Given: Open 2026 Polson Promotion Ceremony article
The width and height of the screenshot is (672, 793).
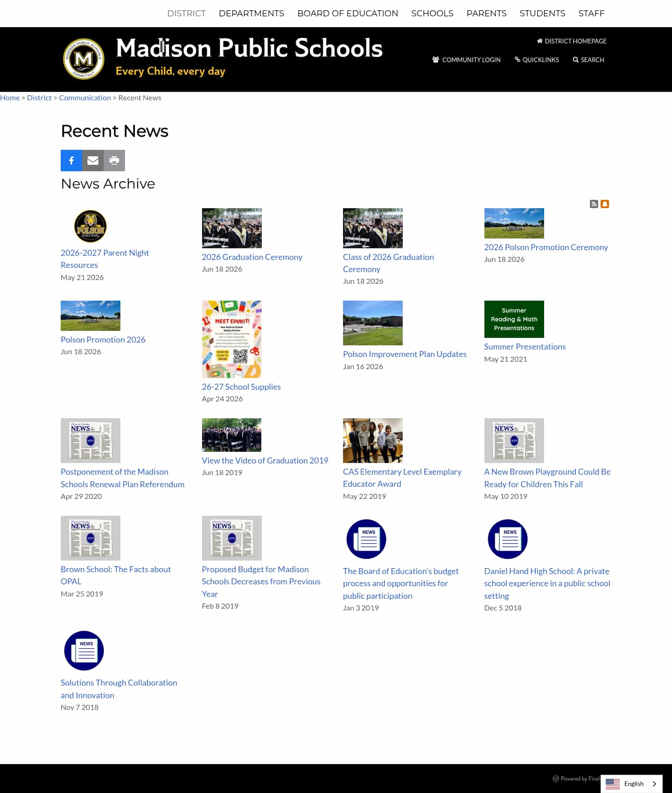Looking at the screenshot, I should pyautogui.click(x=546, y=247).
